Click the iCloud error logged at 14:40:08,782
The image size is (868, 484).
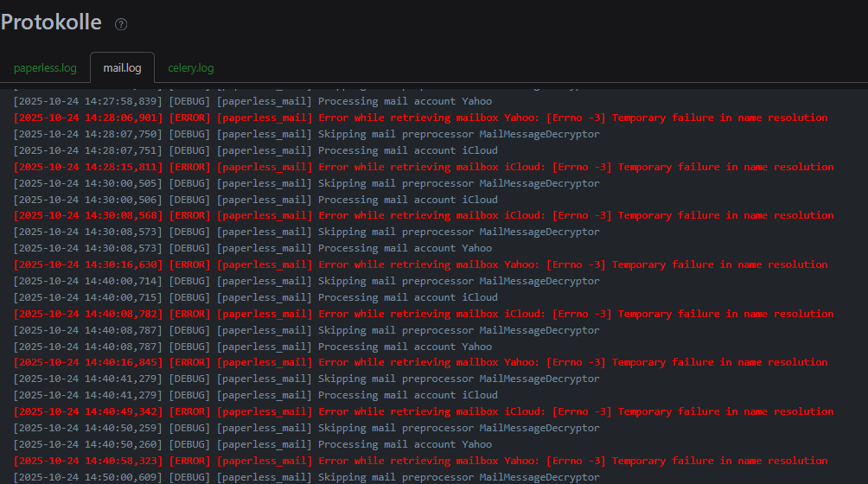coord(424,314)
